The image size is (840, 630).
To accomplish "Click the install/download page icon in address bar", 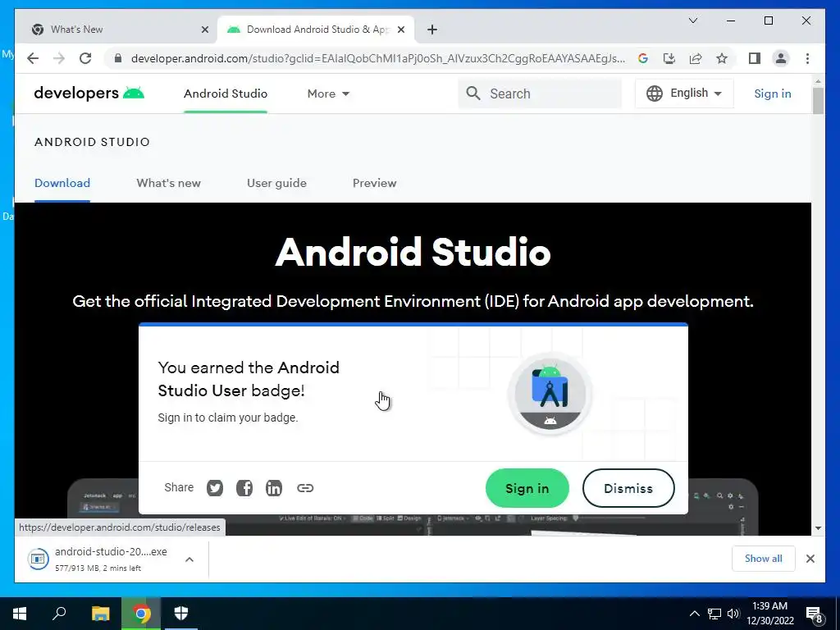I will point(669,58).
